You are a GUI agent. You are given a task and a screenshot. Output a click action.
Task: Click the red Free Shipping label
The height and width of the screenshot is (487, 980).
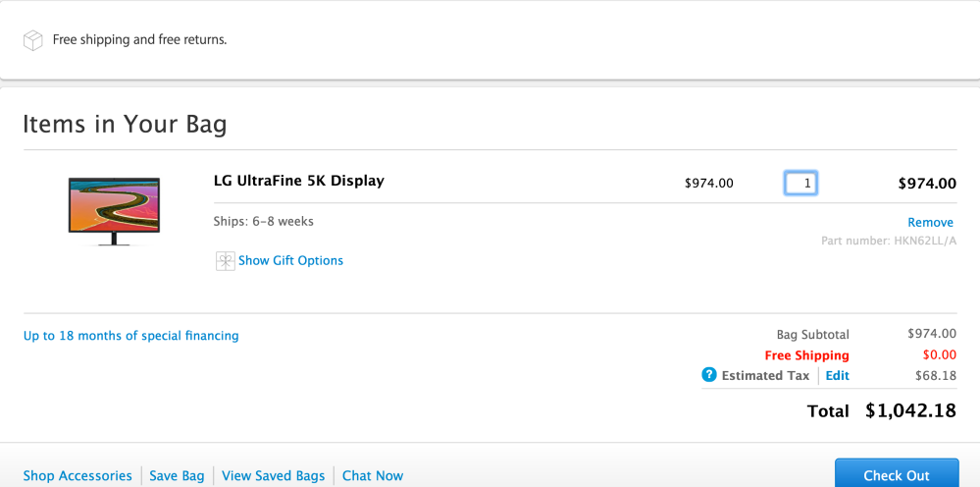tap(806, 355)
